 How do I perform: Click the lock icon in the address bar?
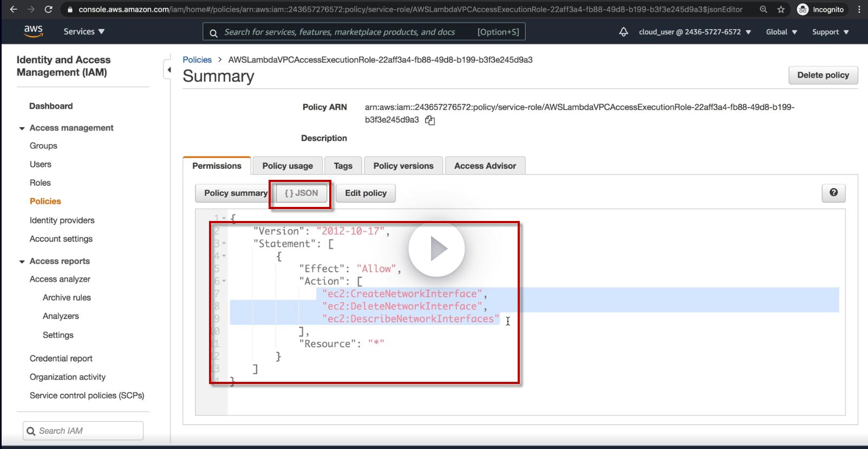coord(70,9)
